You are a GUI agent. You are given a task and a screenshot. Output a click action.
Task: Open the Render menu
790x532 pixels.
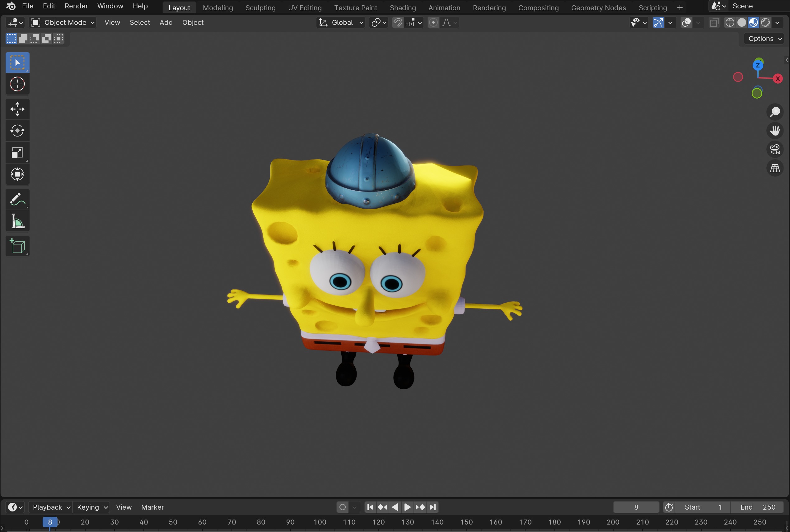click(76, 6)
